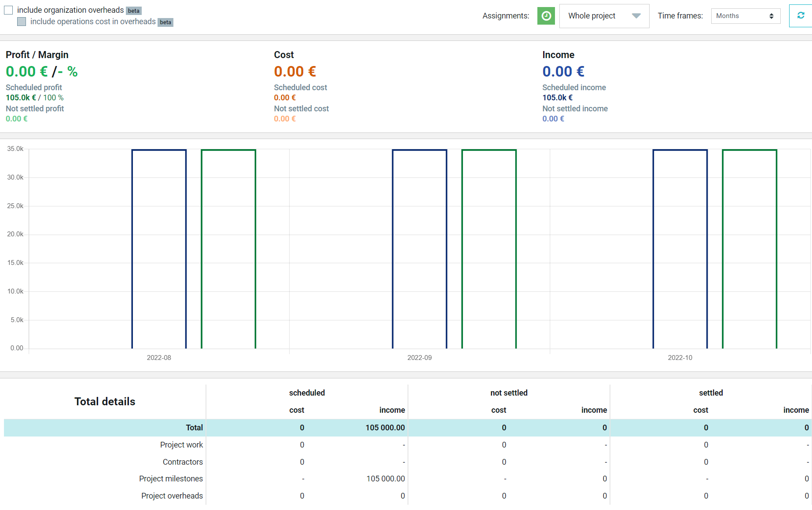This screenshot has width=812, height=510.
Task: Click the 2022-09 axis label
Action: click(419, 358)
